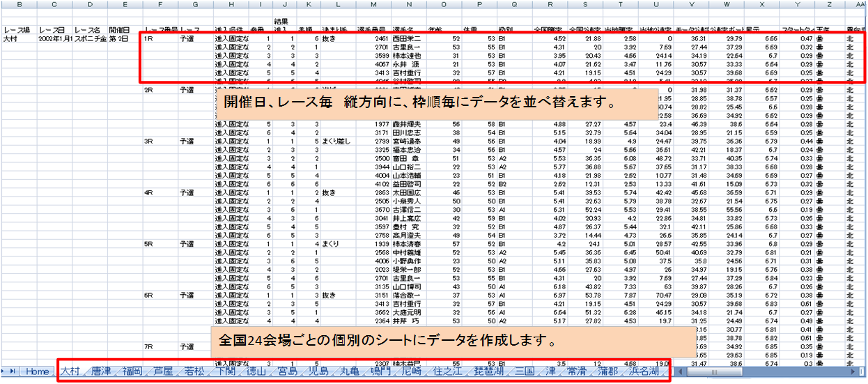Switch to the 芦屋 sheet tab

pyautogui.click(x=164, y=371)
